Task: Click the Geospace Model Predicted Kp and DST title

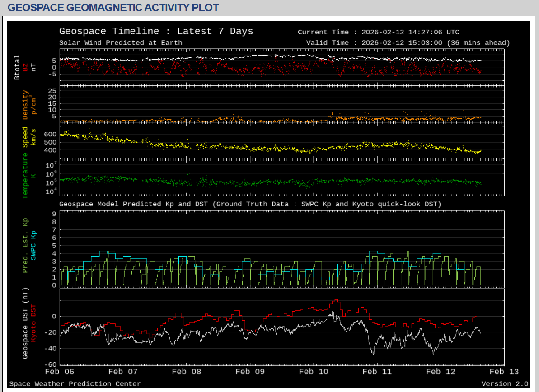Action: (x=250, y=204)
